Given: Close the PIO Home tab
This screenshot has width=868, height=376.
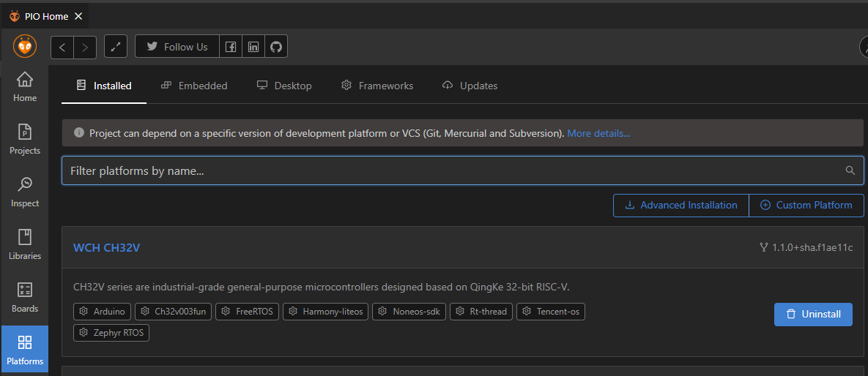Looking at the screenshot, I should (x=78, y=17).
